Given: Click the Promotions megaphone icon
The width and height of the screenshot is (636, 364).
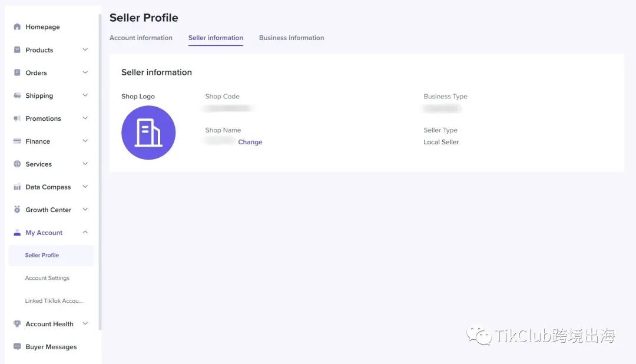Looking at the screenshot, I should pos(17,118).
